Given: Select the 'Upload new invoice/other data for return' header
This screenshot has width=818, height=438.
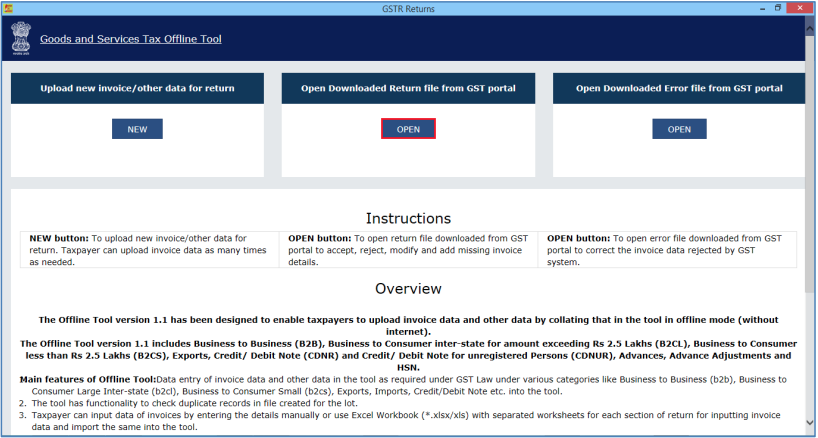Looking at the screenshot, I should (x=137, y=88).
